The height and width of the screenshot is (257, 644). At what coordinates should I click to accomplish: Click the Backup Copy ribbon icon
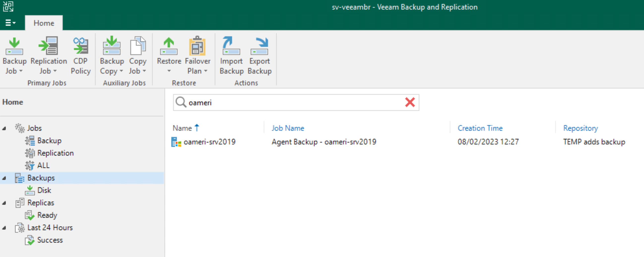point(112,45)
